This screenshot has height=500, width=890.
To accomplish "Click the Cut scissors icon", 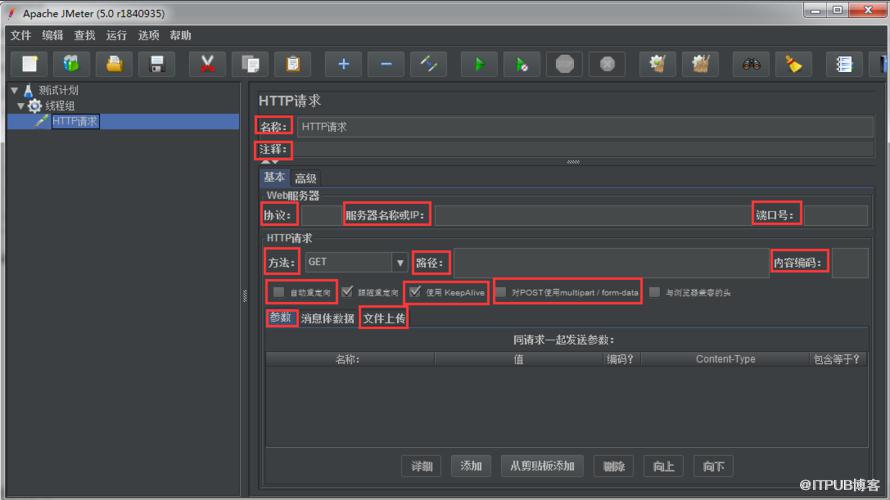I will click(x=208, y=64).
